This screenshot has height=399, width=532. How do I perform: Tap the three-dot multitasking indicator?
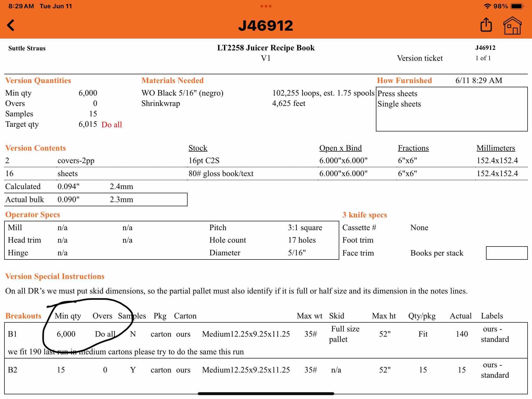pyautogui.click(x=266, y=6)
